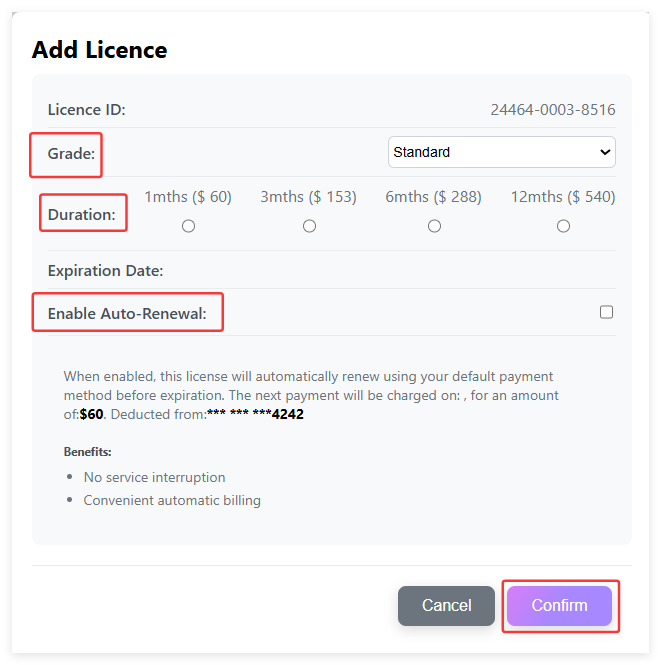The width and height of the screenshot is (661, 665).
Task: Pick the 6mths ($ 288) radio option
Action: [x=434, y=226]
